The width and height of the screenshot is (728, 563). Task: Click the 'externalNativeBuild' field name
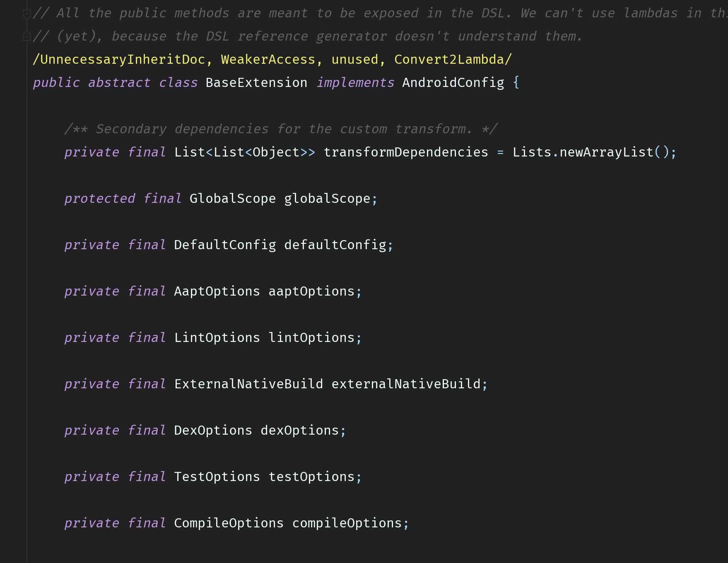pyautogui.click(x=406, y=384)
